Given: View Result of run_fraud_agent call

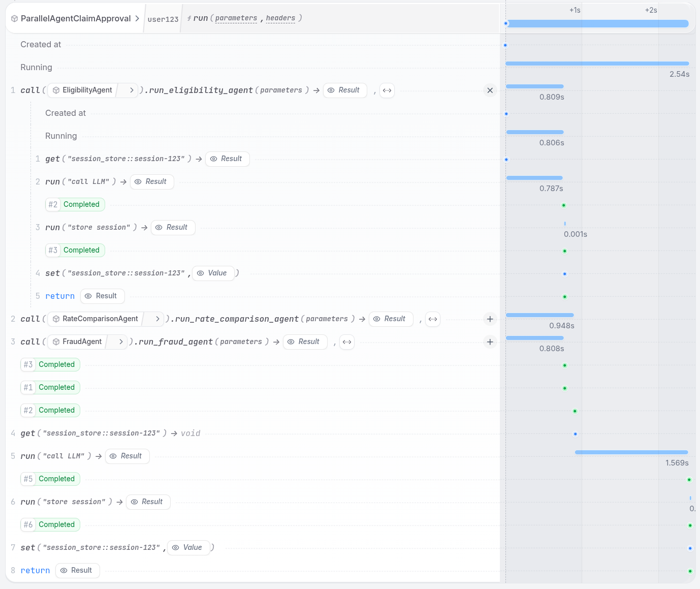Looking at the screenshot, I should (305, 342).
